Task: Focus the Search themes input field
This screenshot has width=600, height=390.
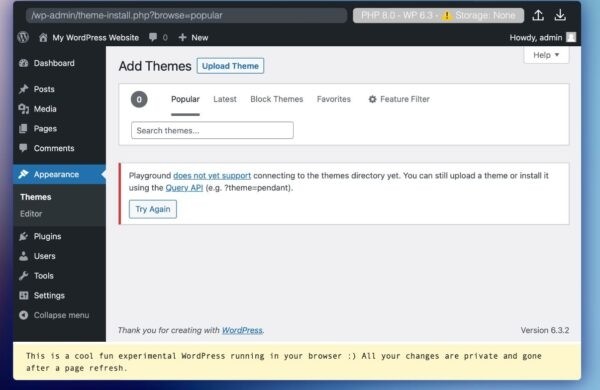Action: (212, 131)
